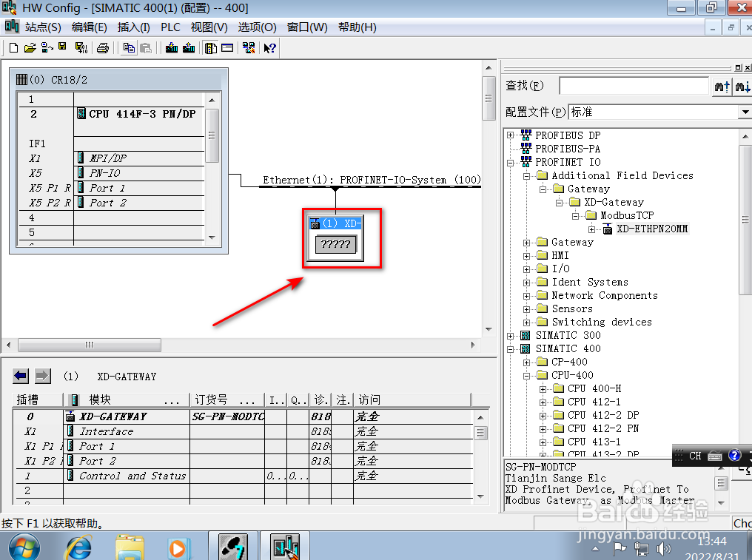
Task: Open Configure Network toolbar icon
Action: click(x=249, y=48)
